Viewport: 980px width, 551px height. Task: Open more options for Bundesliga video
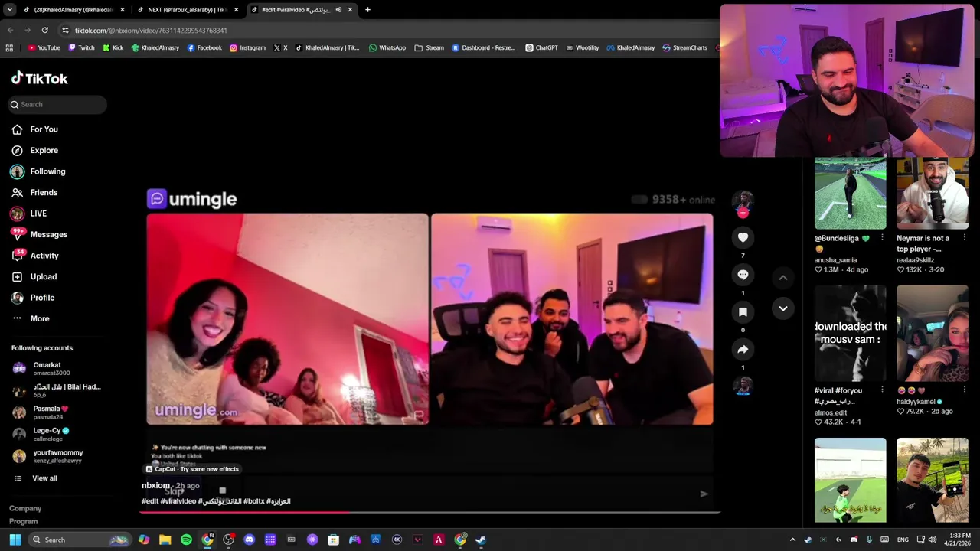(x=882, y=238)
